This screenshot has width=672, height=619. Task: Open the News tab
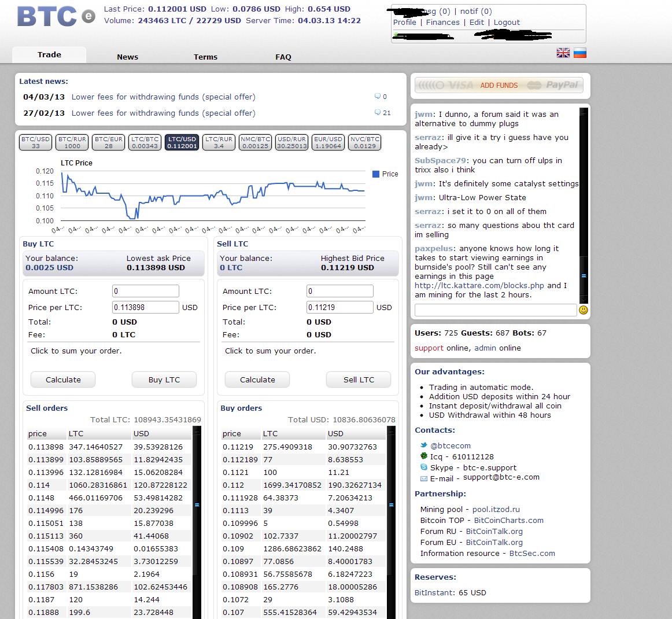coord(128,57)
